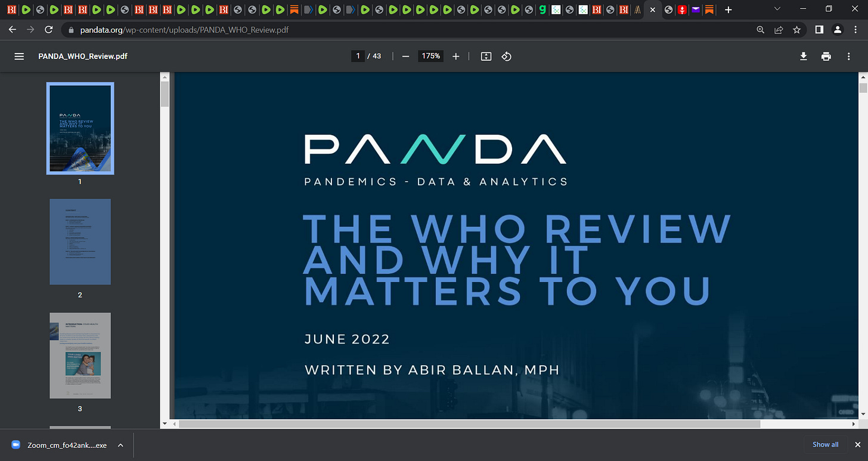
Task: Click the Fit to page icon
Action: [486, 56]
